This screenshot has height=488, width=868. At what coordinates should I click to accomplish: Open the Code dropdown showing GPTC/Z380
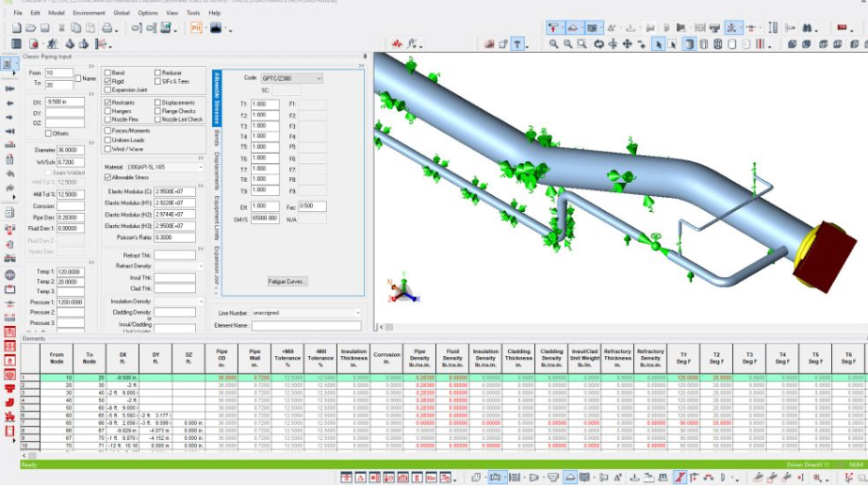(291, 78)
